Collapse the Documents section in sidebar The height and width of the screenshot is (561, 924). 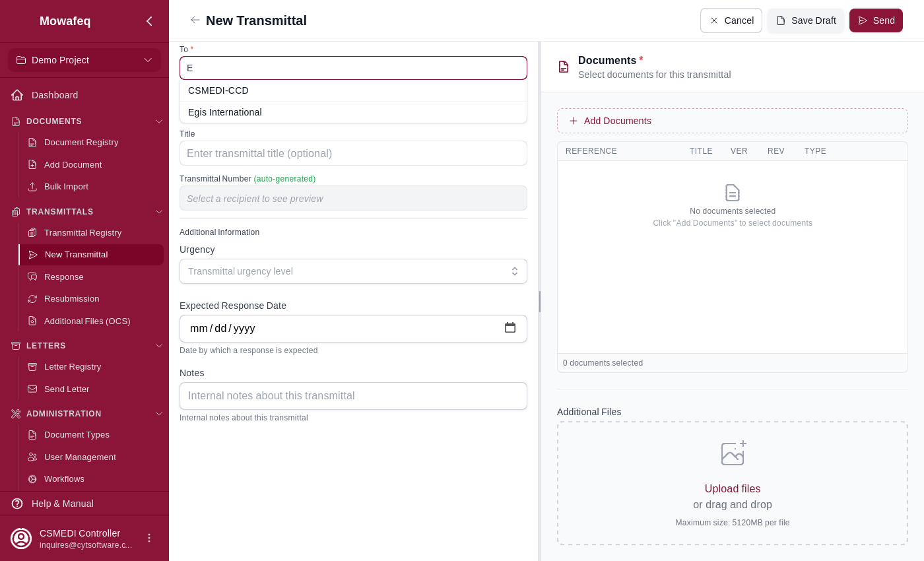coord(158,121)
